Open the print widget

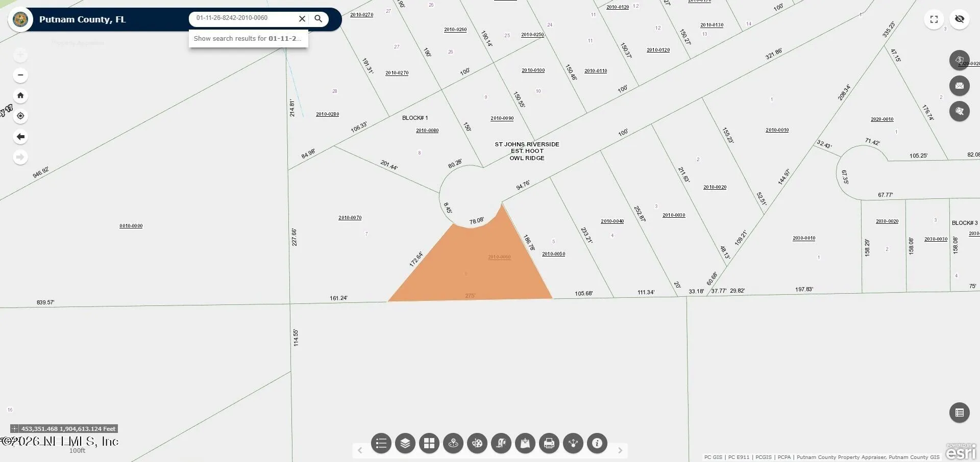(x=549, y=443)
